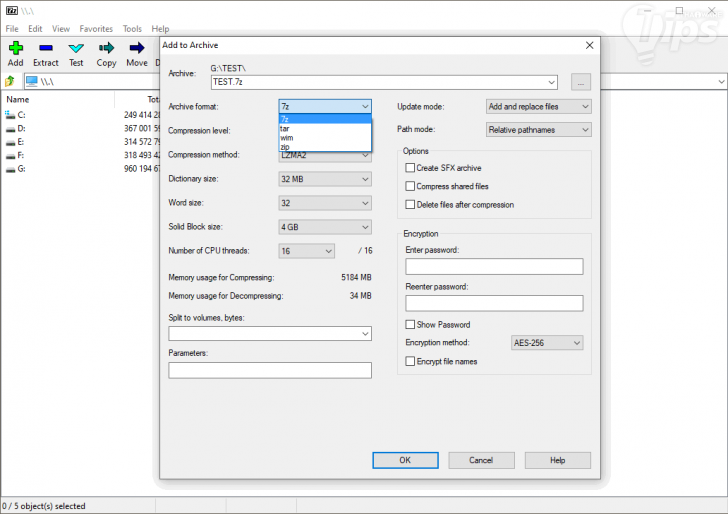728x514 pixels.
Task: Enable Delete files after compression
Action: pos(410,204)
